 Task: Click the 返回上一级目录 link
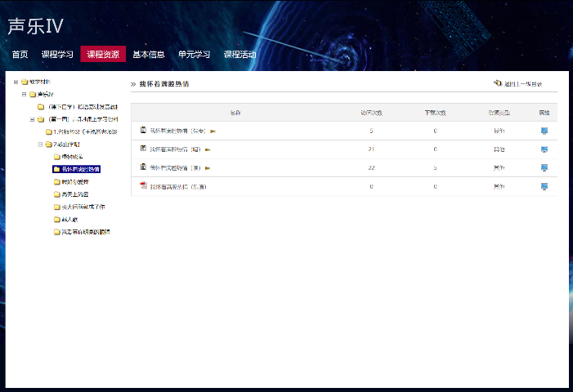(522, 83)
